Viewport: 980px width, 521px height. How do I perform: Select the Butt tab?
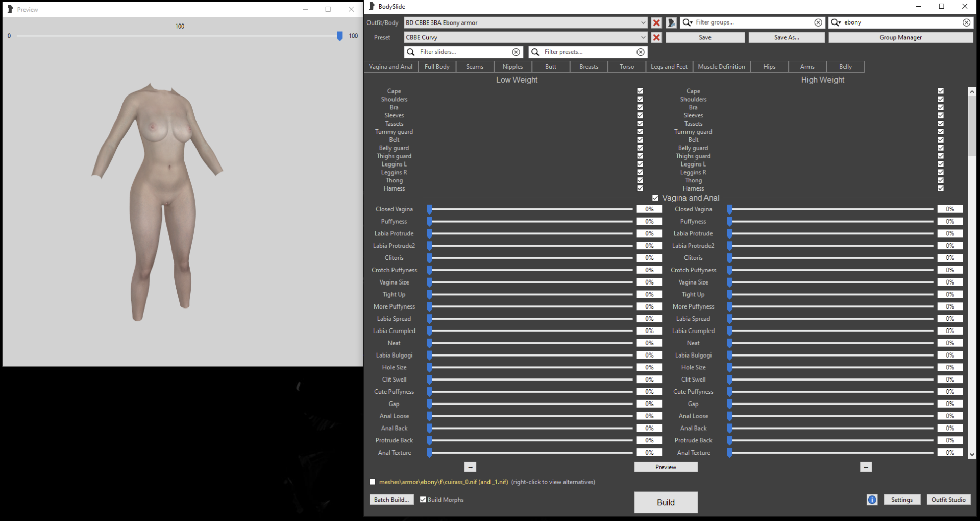[551, 67]
